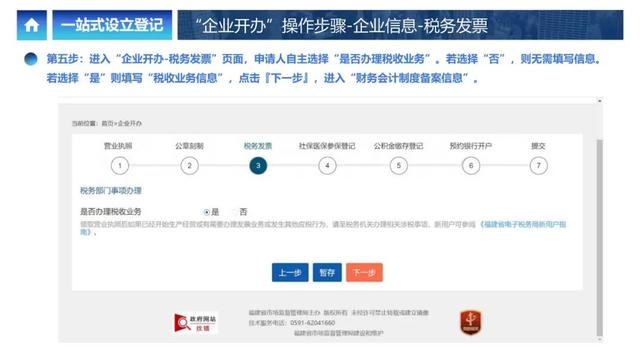The image size is (640, 360).
Task: Click the 是否办理税收业务 field label
Action: pyautogui.click(x=111, y=211)
